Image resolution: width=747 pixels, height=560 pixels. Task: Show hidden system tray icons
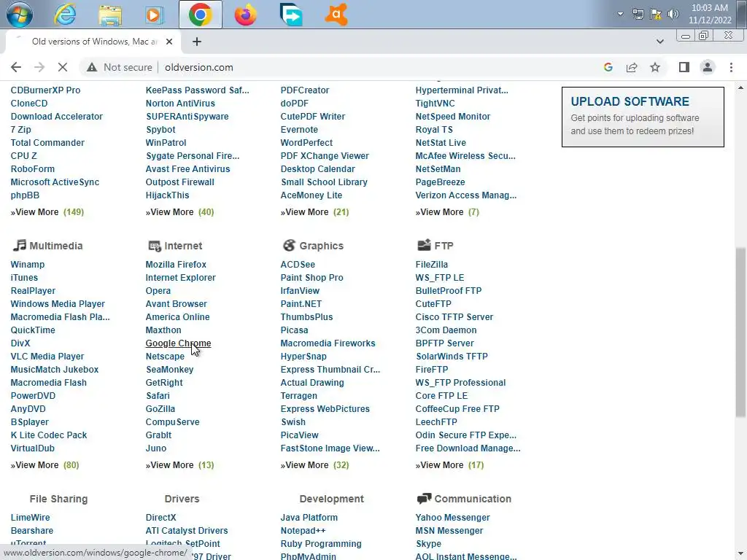click(x=620, y=14)
